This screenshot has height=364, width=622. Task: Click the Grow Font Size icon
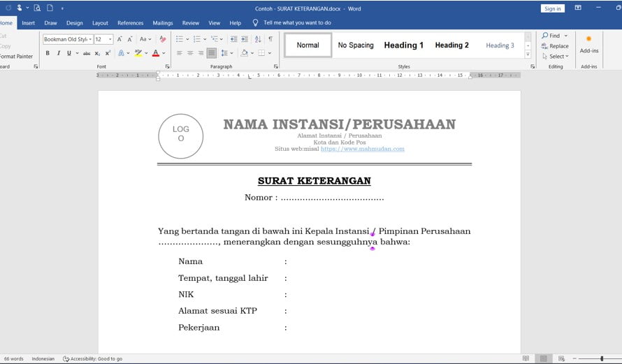(x=120, y=39)
